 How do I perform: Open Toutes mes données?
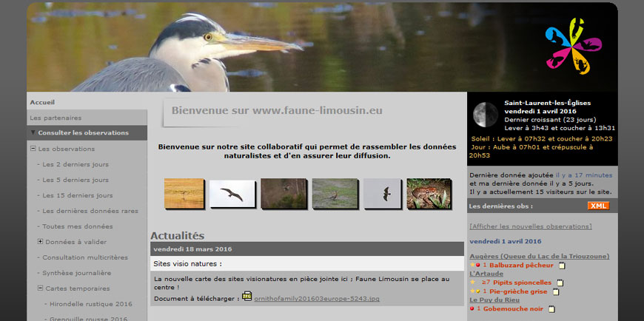pos(78,226)
